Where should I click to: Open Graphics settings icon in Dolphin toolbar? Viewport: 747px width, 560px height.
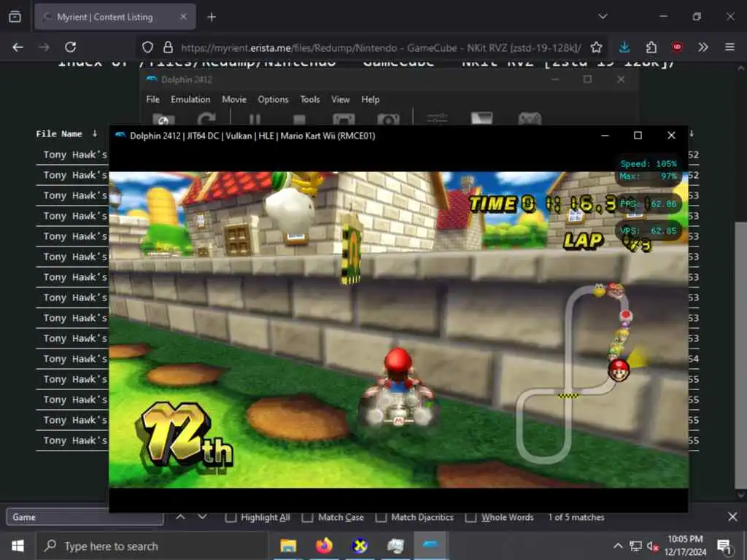pos(481,119)
